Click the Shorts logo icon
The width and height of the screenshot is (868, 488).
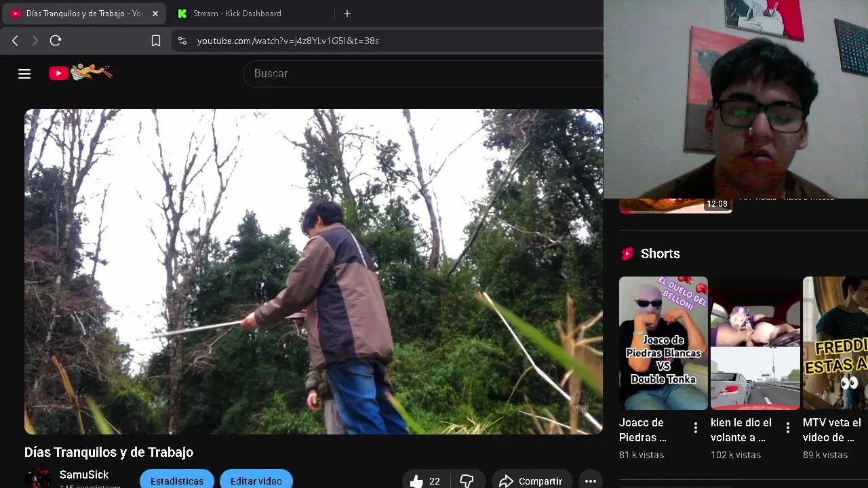(627, 253)
